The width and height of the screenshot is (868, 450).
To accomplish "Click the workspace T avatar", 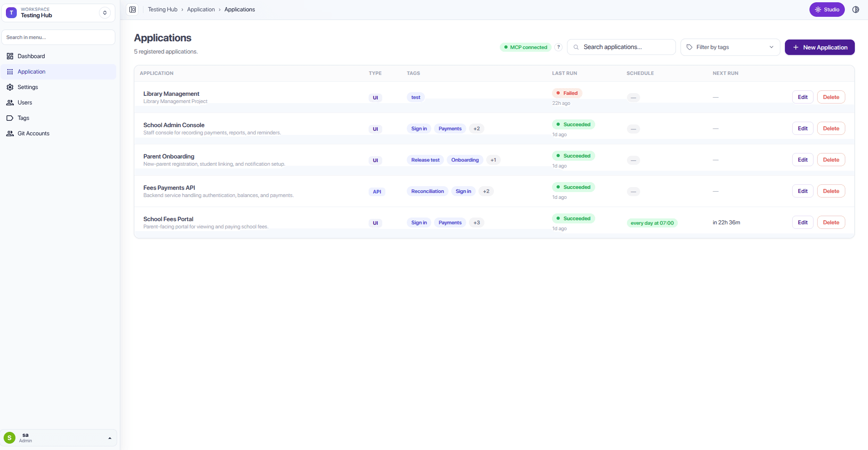I will (11, 13).
